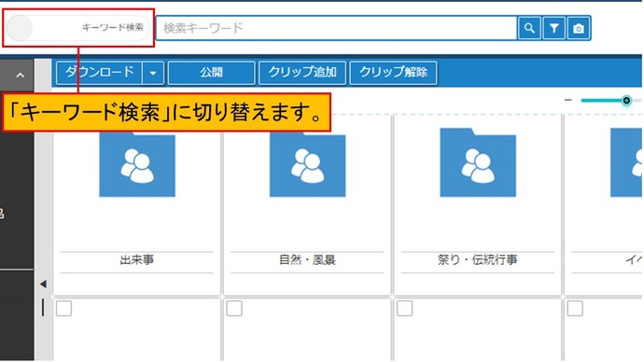Open the 出来事 folder icon
644x362 pixels.
click(137, 162)
